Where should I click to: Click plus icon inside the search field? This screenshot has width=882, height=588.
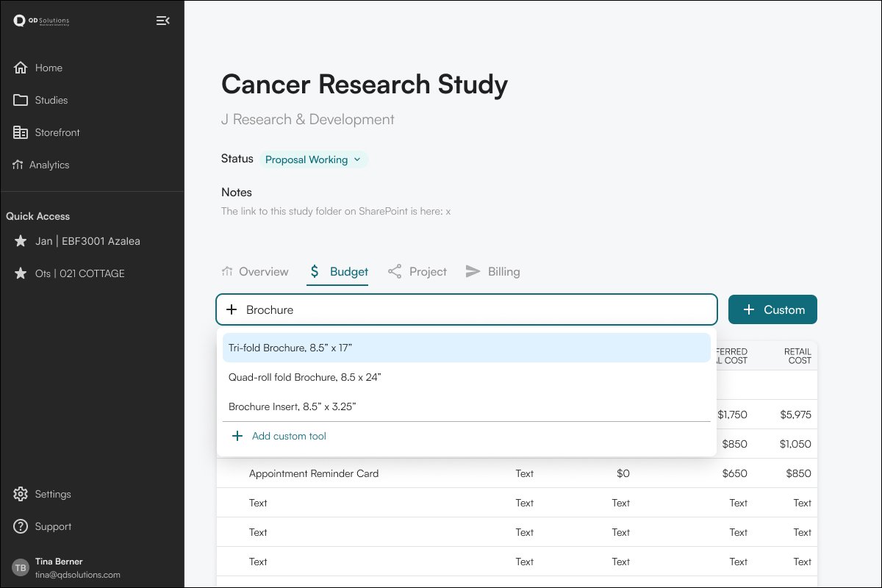232,309
